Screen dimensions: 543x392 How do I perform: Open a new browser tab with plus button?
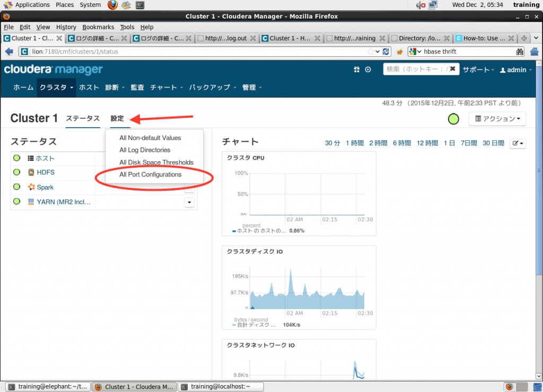pyautogui.click(x=524, y=38)
